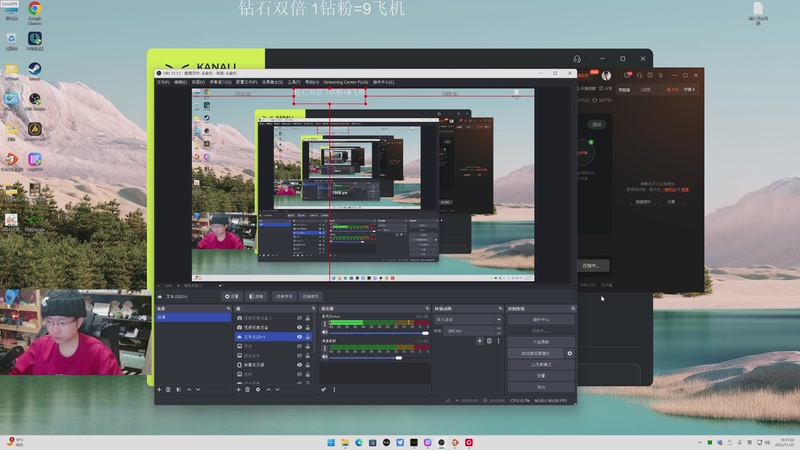Open Steam desktop shortcut

(x=35, y=70)
